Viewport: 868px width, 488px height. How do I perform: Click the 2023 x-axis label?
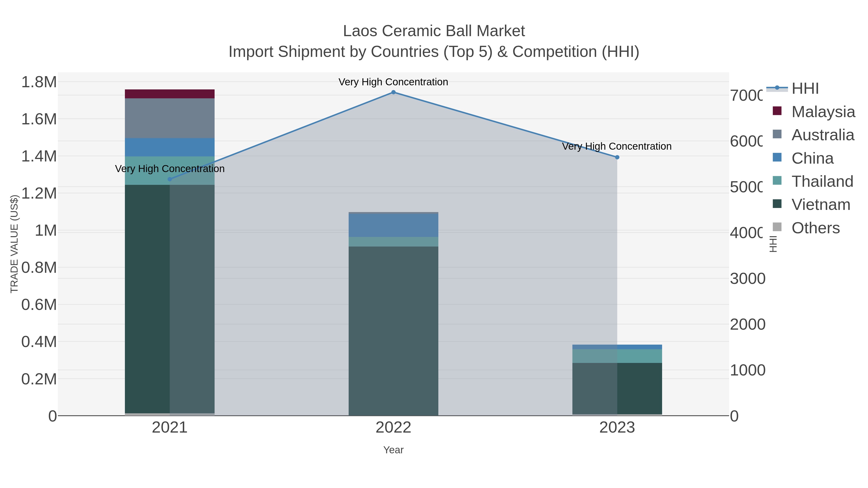coord(617,428)
